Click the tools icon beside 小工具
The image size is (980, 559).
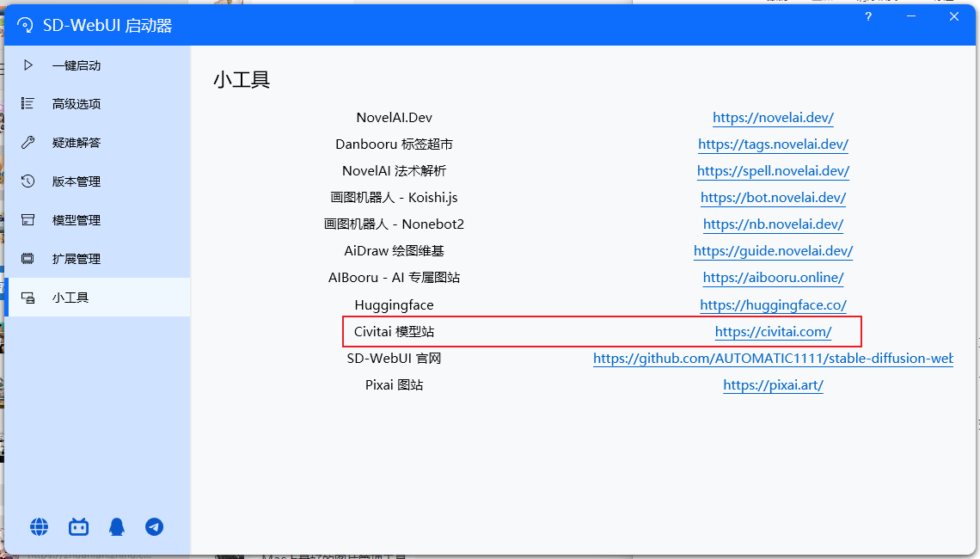(x=28, y=298)
